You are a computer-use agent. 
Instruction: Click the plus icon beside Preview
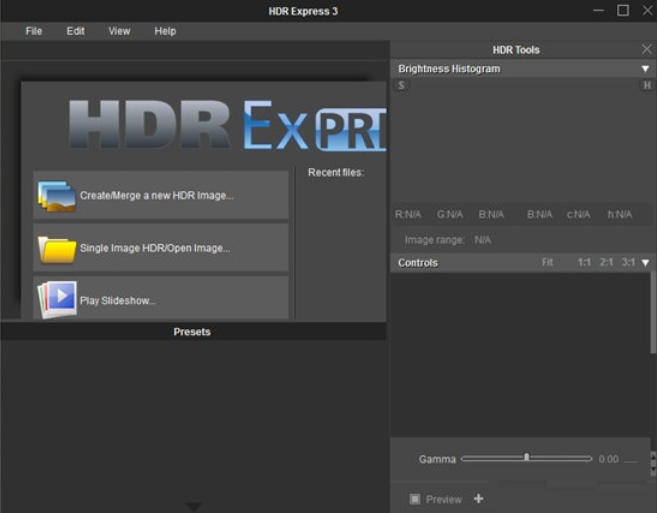click(478, 499)
